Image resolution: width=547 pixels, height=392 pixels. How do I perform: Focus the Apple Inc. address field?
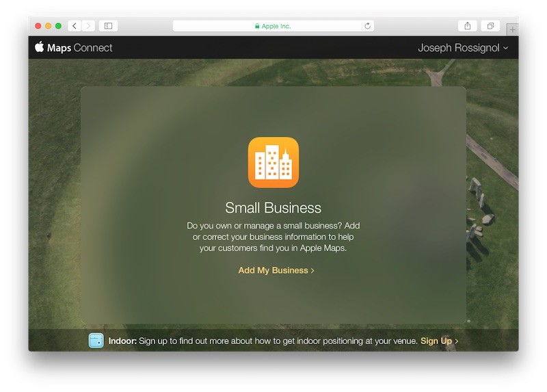[273, 26]
